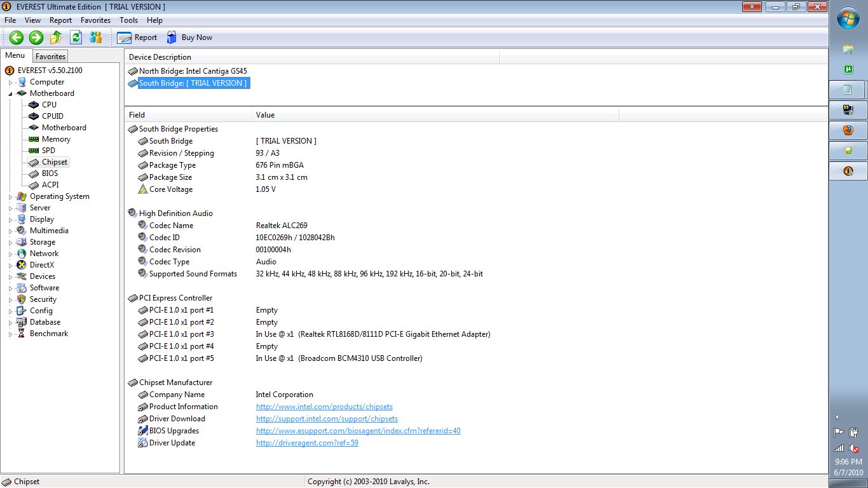Click the Value column header
The image size is (868, 488).
tap(435, 115)
